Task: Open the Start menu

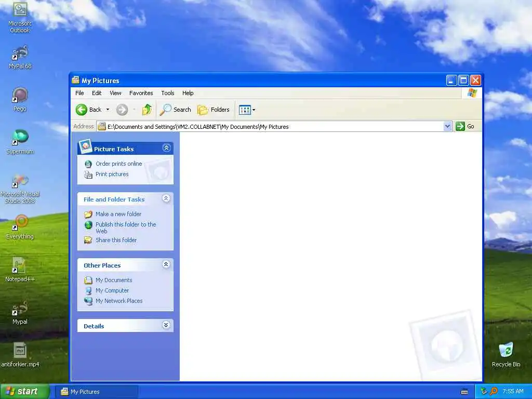Action: coord(25,392)
